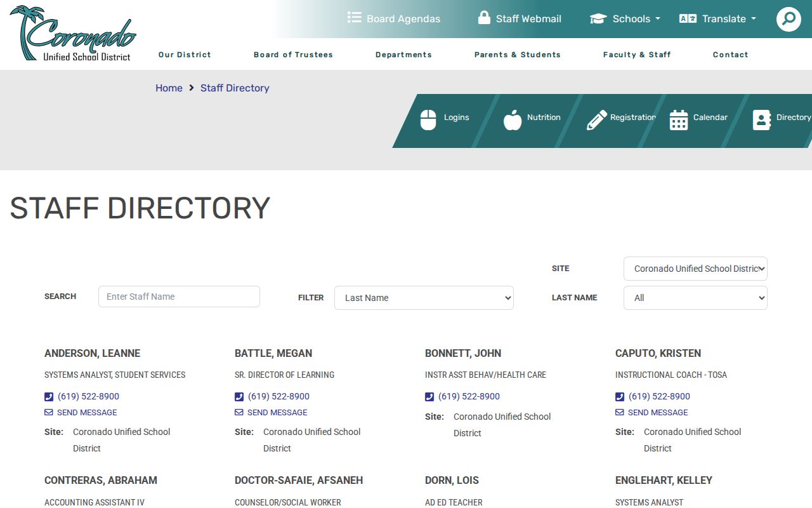812x508 pixels.
Task: Select the name ENGLEHART, KELLEY
Action: (x=664, y=480)
